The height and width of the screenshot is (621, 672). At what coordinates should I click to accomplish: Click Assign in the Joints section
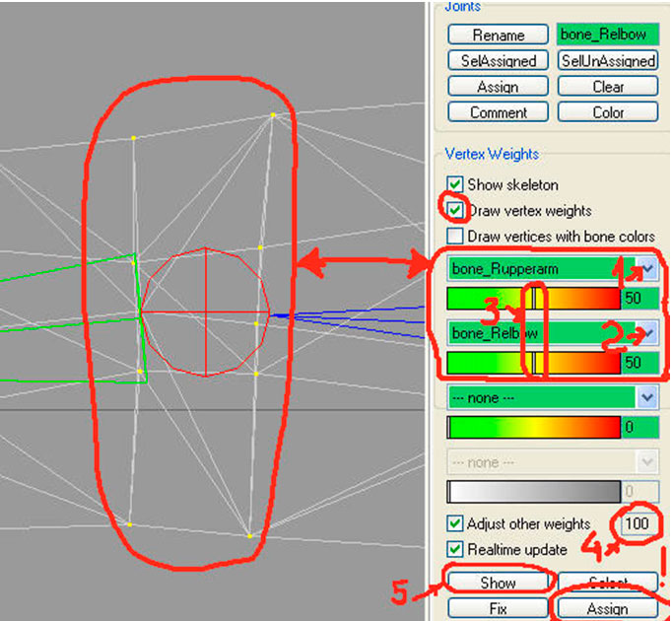click(x=498, y=87)
